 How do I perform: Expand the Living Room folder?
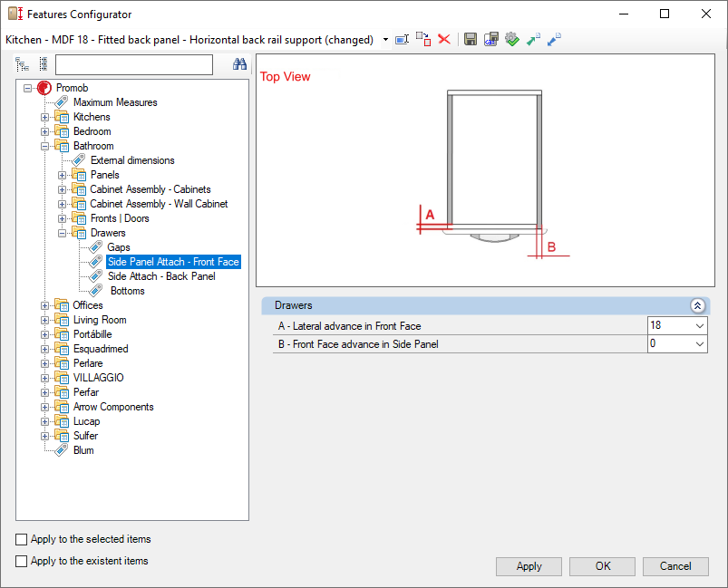click(45, 320)
